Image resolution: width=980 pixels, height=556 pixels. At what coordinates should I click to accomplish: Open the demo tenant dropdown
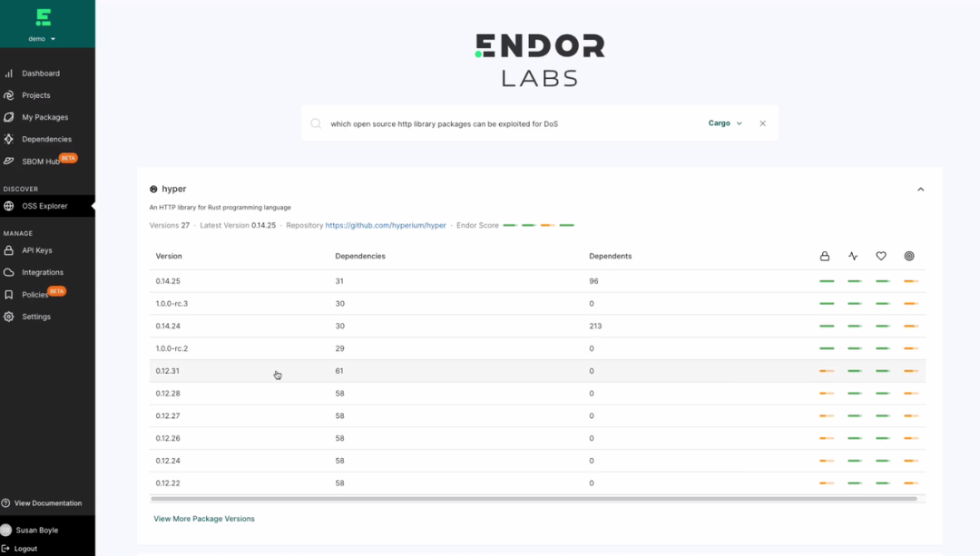pyautogui.click(x=42, y=39)
